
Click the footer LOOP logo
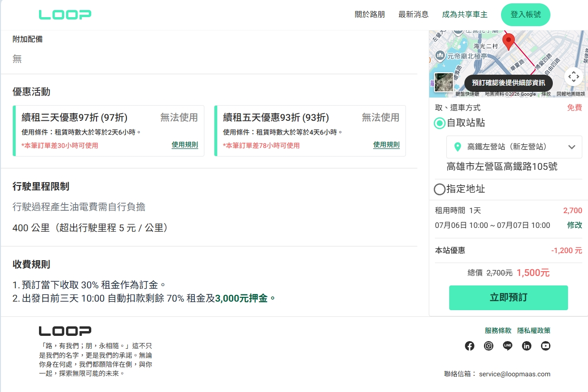point(65,331)
